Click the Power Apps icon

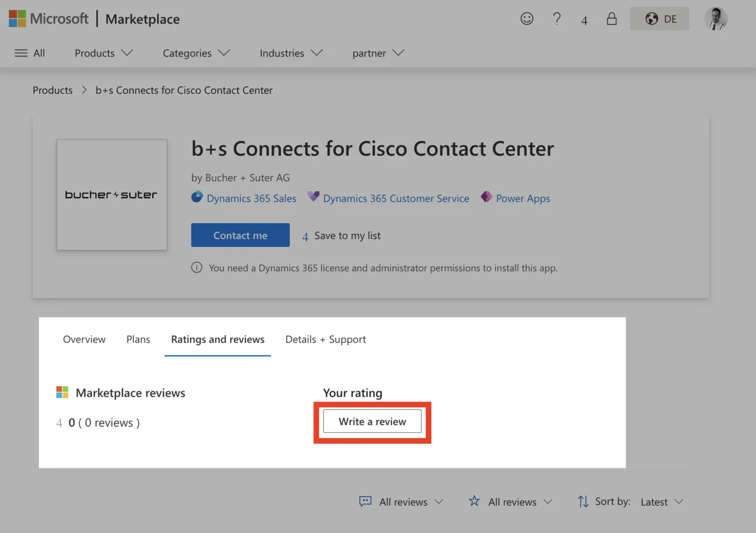[x=486, y=196]
